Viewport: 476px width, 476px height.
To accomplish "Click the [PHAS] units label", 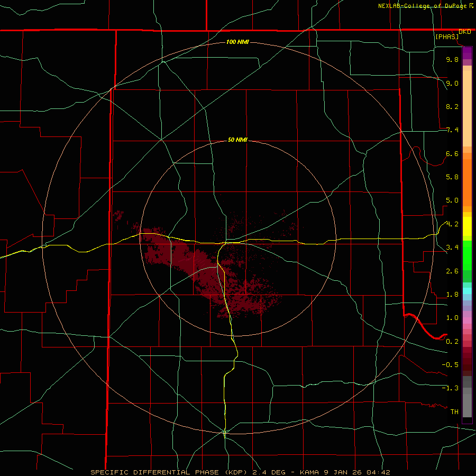I will click(447, 37).
